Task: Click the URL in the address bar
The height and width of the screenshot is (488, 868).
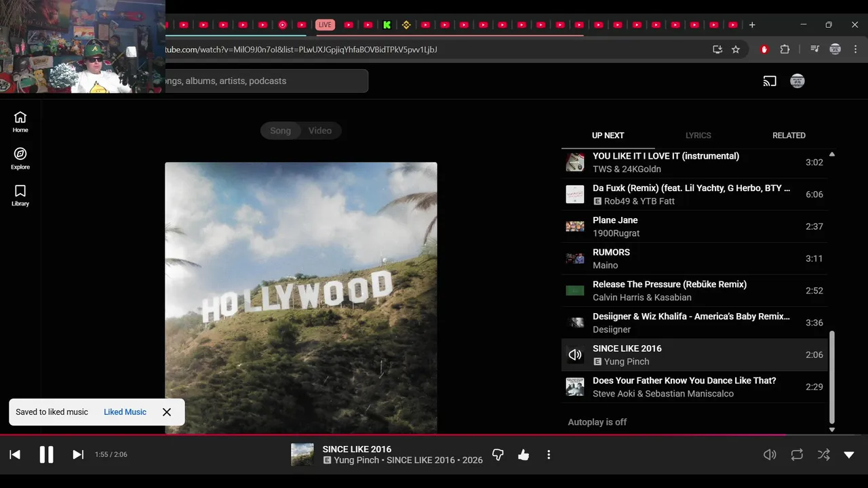Action: (301, 49)
